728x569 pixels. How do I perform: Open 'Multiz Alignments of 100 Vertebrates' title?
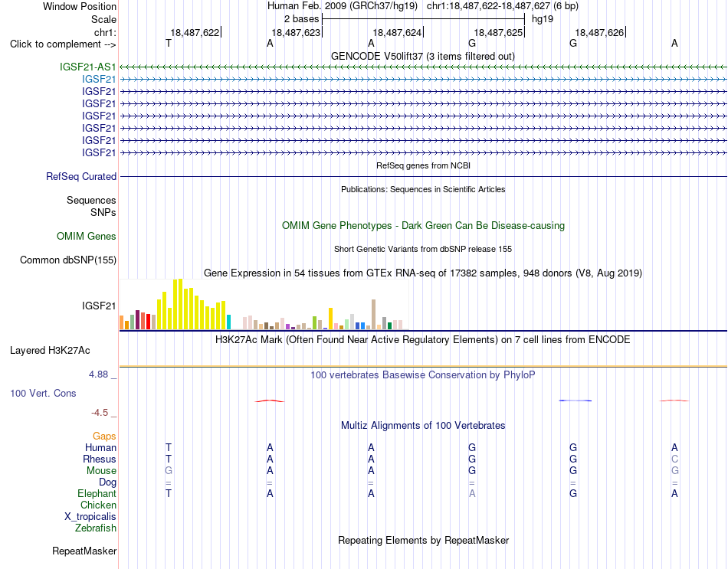click(x=423, y=426)
